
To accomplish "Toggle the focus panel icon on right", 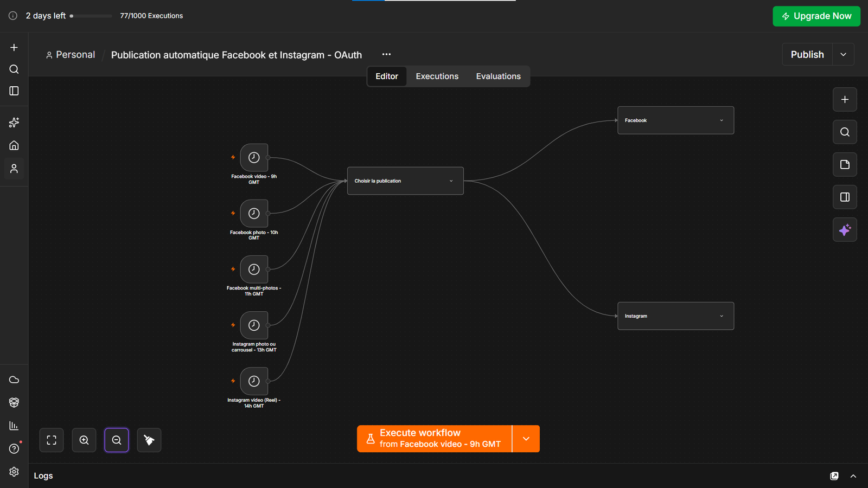I will (x=845, y=197).
